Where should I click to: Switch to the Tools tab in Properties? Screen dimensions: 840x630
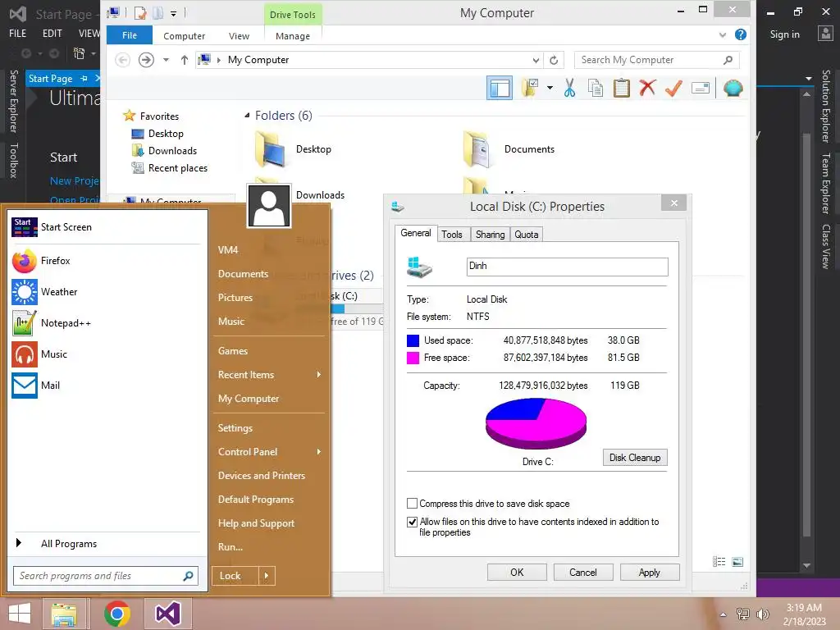(x=452, y=235)
